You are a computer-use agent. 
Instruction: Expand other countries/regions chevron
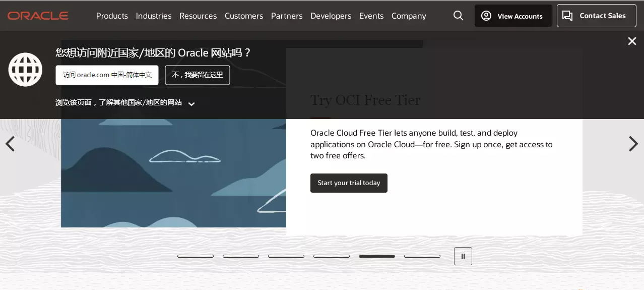tap(191, 104)
